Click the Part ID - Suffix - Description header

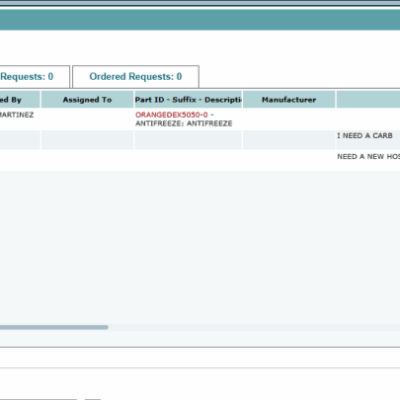[x=188, y=99]
